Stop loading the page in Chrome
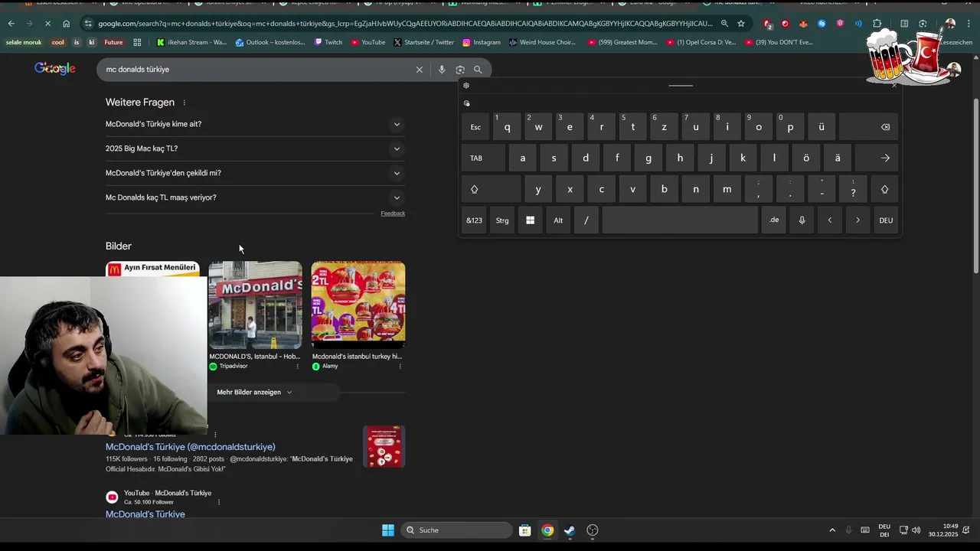Image resolution: width=980 pixels, height=551 pixels. click(47, 24)
